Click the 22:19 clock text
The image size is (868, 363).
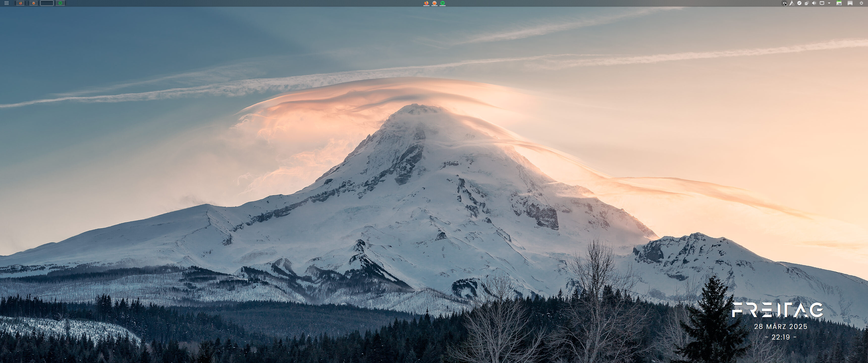pyautogui.click(x=781, y=337)
